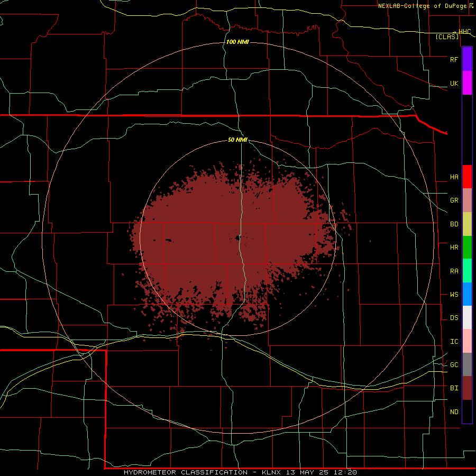Click the GR salmon color swatch
This screenshot has width=476, height=476.
[x=467, y=200]
